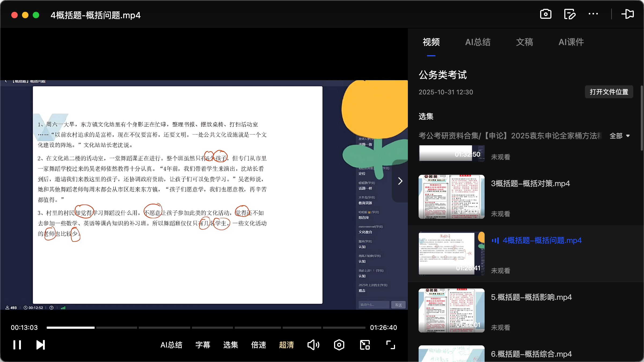This screenshot has width=644, height=362.
Task: Take a video screenshot with the camera icon
Action: (x=546, y=14)
